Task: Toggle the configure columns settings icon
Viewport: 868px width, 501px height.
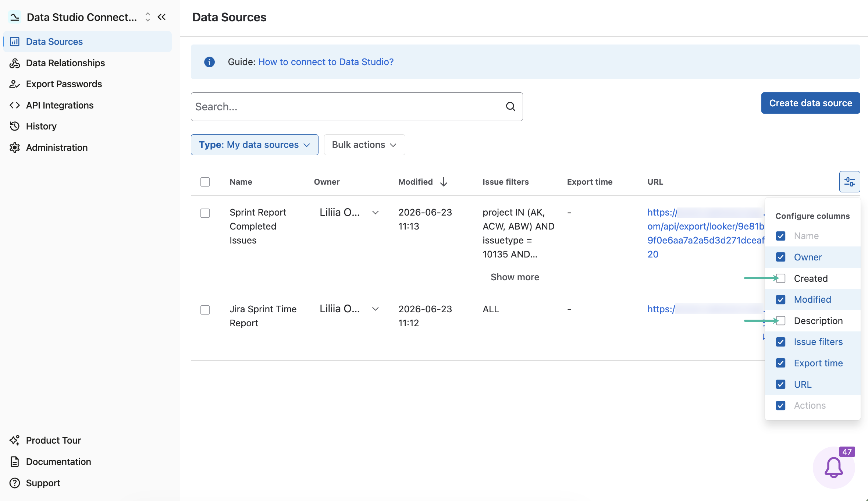Action: tap(850, 182)
